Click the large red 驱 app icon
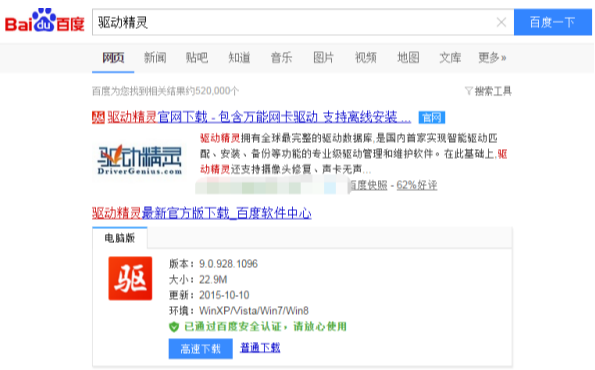The width and height of the screenshot is (595, 370). (x=130, y=278)
